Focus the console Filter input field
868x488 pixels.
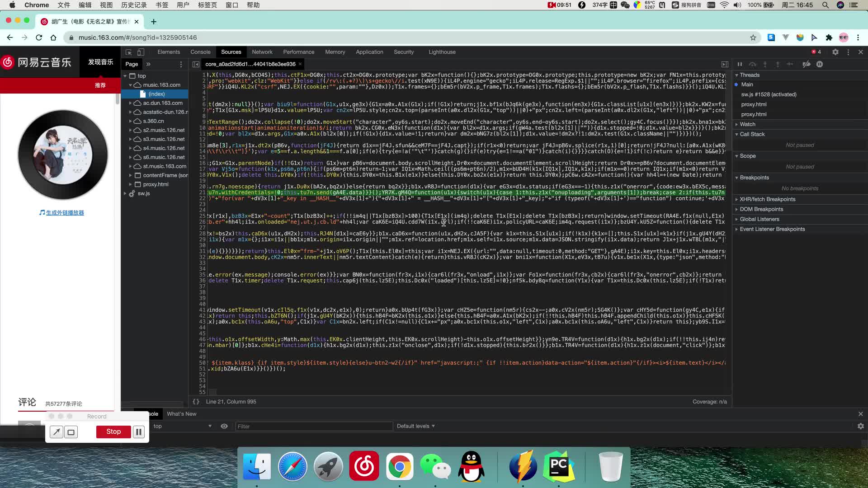[x=314, y=426]
